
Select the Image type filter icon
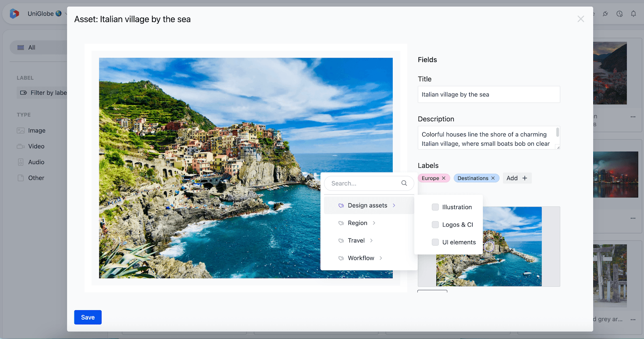coord(20,130)
